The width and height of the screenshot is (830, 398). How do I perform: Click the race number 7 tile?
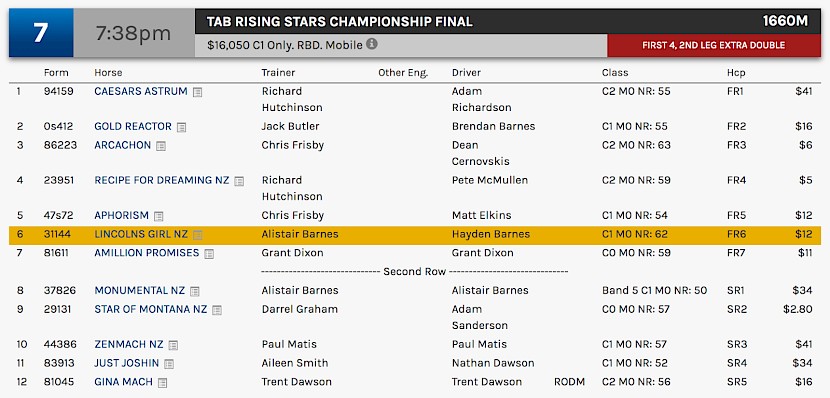41,33
